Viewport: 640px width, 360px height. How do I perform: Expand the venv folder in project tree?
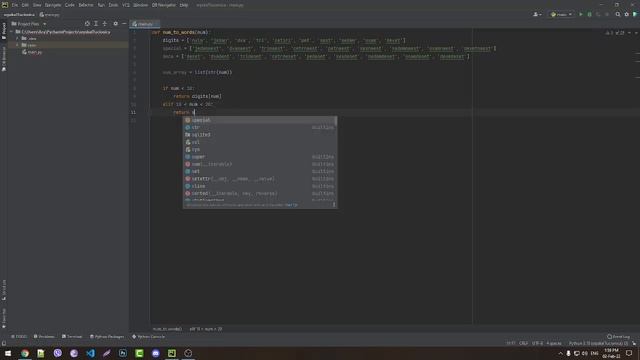click(18, 45)
